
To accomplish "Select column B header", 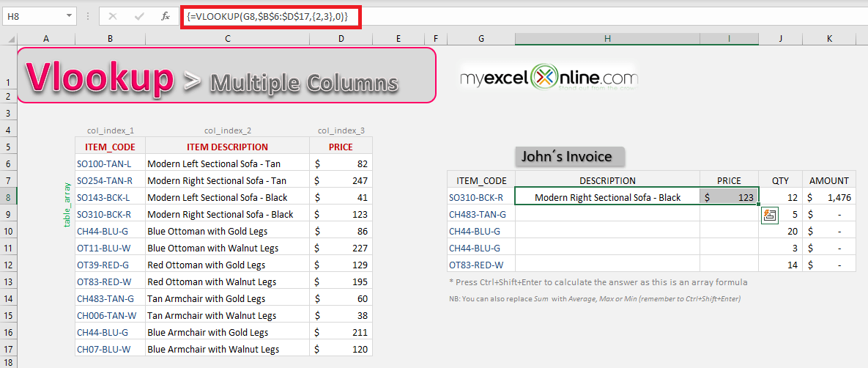I will [110, 38].
